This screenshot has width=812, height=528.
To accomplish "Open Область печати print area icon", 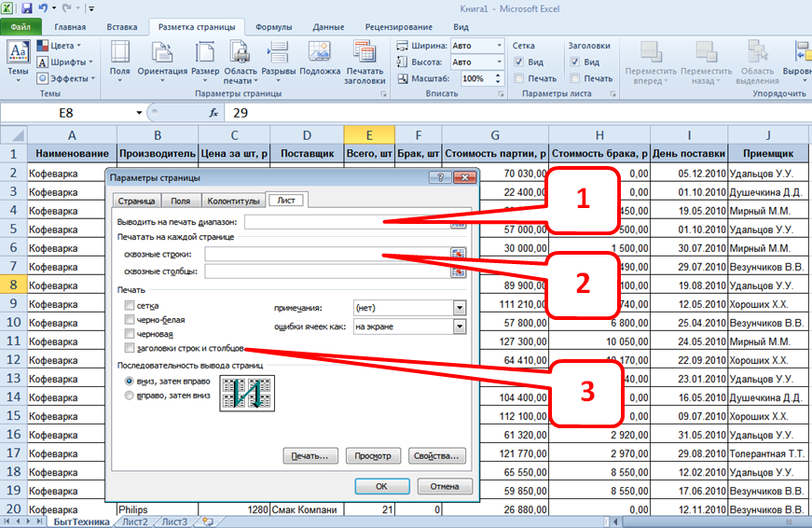I will [x=241, y=54].
